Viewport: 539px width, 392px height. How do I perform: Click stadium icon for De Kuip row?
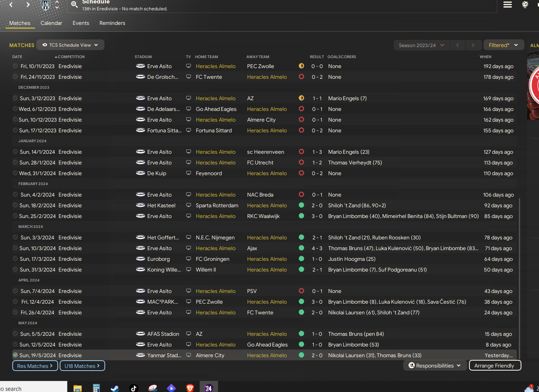(x=140, y=173)
